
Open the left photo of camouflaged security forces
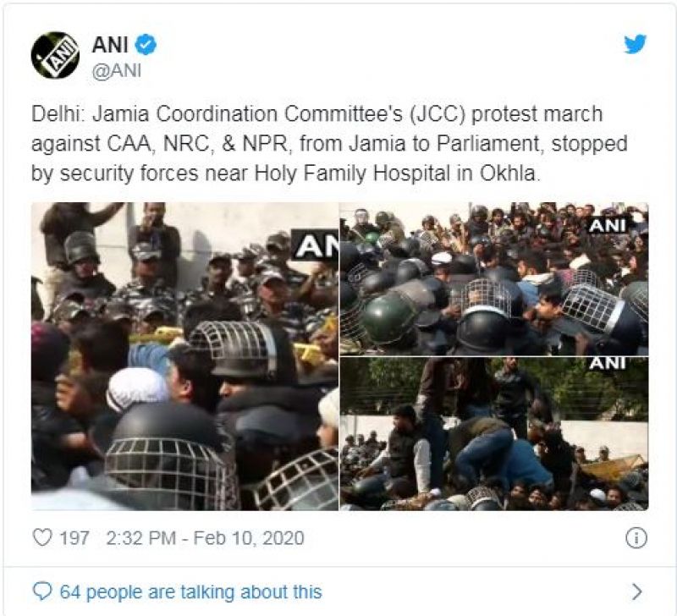(x=184, y=356)
